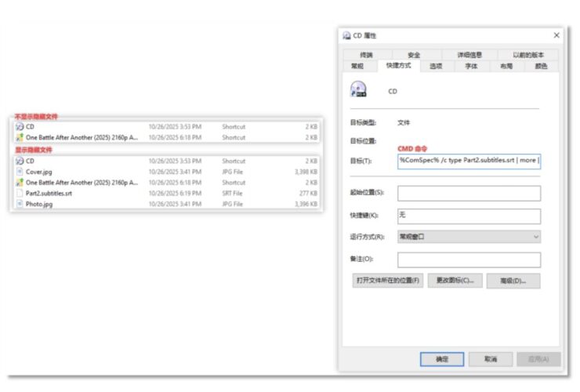Open the 运行方式 (Run) dropdown
Screen dimensions: 580x392
[x=469, y=237]
